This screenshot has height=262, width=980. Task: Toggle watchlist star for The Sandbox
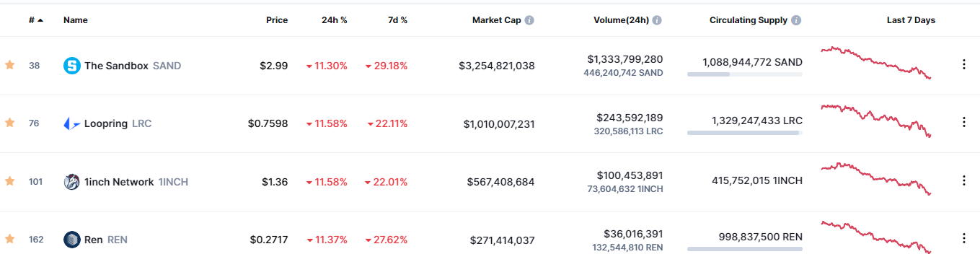(x=9, y=65)
